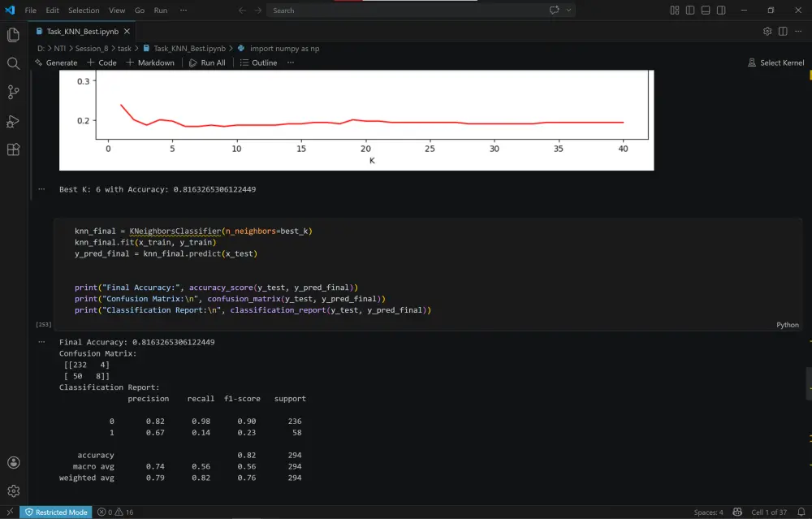The image size is (812, 519).
Task: Click the Restricted Mode status item
Action: (56, 513)
